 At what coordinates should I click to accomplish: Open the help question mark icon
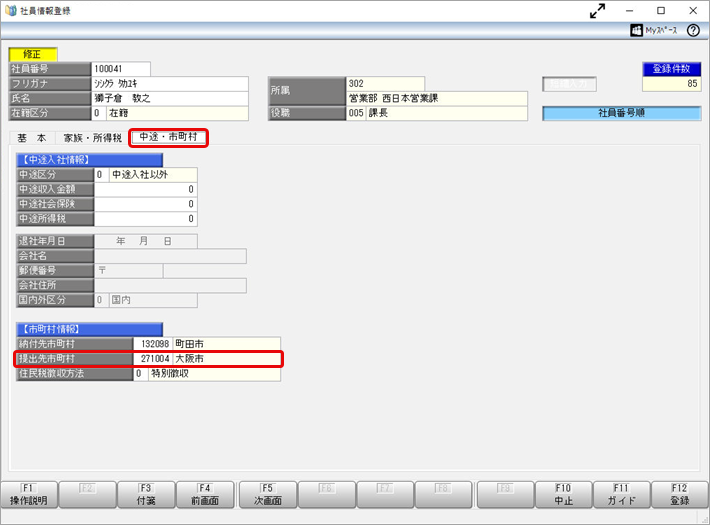pos(693,30)
